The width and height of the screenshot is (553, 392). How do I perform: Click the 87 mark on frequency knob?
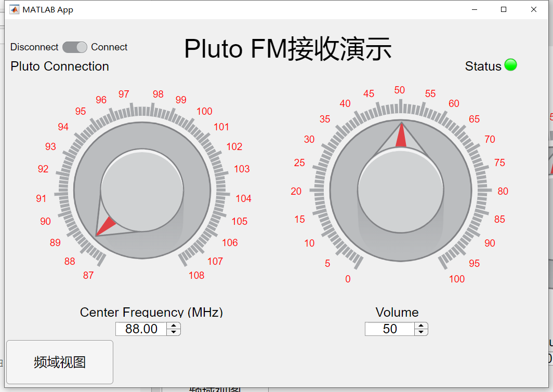pos(88,275)
